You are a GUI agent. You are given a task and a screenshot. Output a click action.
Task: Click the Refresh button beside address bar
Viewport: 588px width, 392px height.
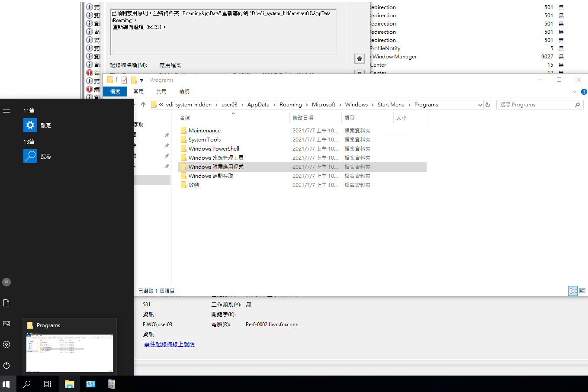click(488, 105)
